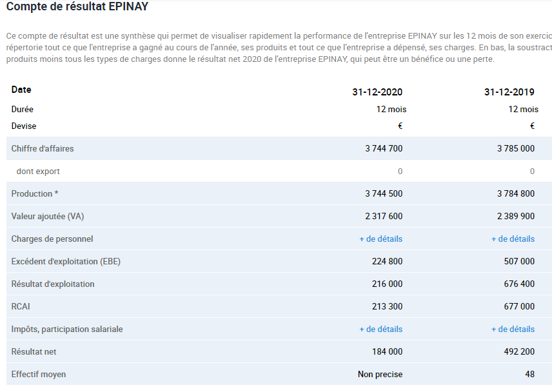The image size is (552, 392).
Task: Click the 2019 Chiffre d'affaires value 3 785 000
Action: tap(516, 148)
